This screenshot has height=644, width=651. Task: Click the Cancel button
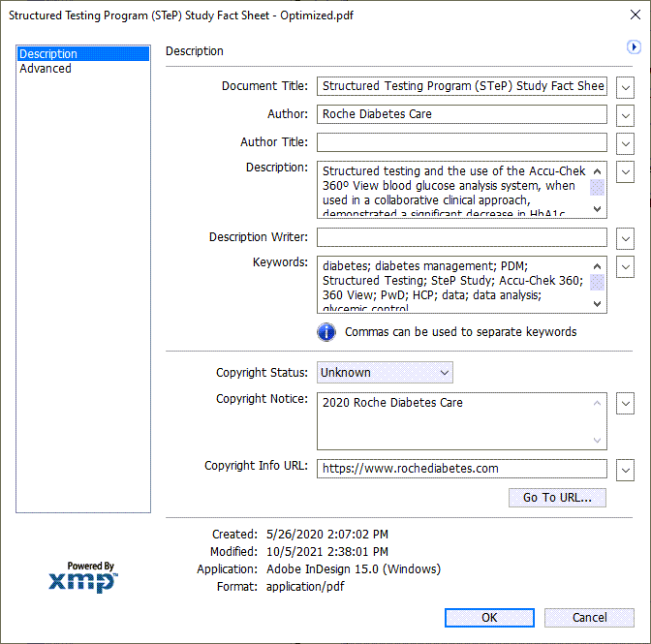pos(589,618)
